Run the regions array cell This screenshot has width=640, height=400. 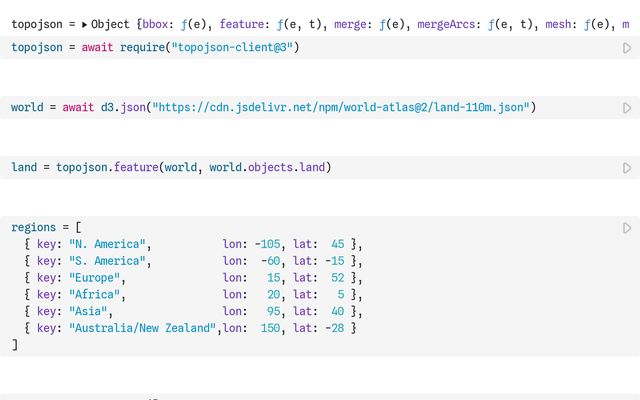[x=627, y=228]
